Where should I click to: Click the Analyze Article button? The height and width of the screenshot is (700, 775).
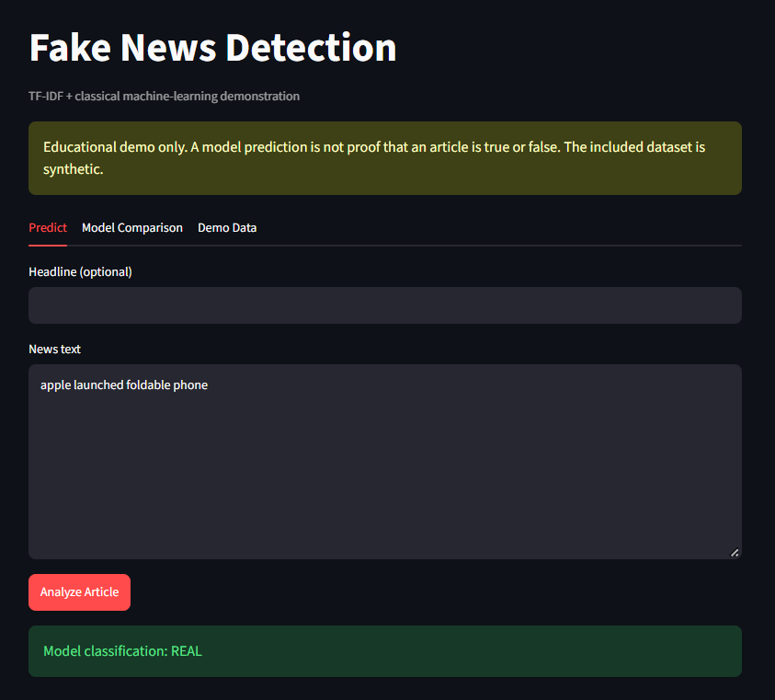coord(80,592)
